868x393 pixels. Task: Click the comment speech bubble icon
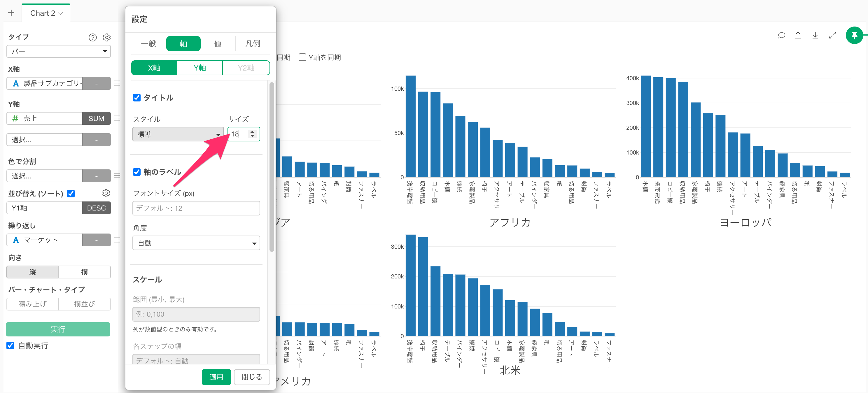[781, 35]
